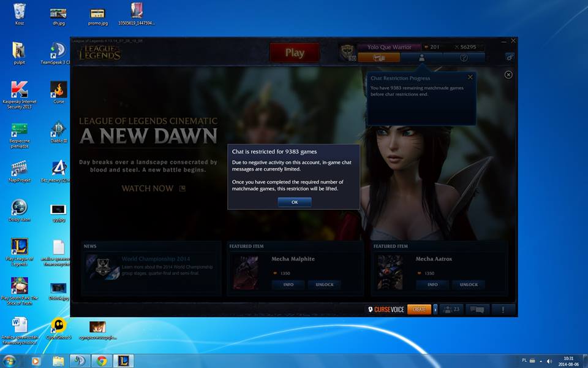Switch to Google Chrome in taskbar
Screen dimensions: 588x368
[x=102, y=361]
